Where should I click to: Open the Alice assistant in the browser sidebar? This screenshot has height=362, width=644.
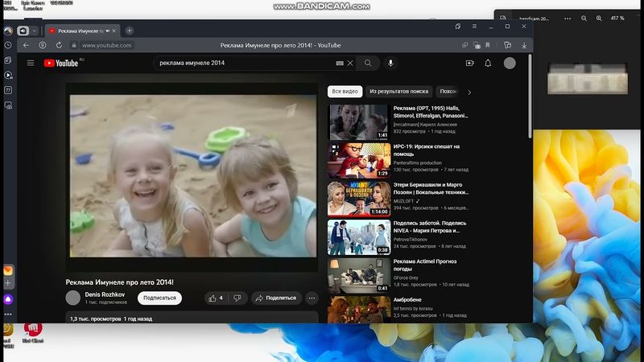8,298
